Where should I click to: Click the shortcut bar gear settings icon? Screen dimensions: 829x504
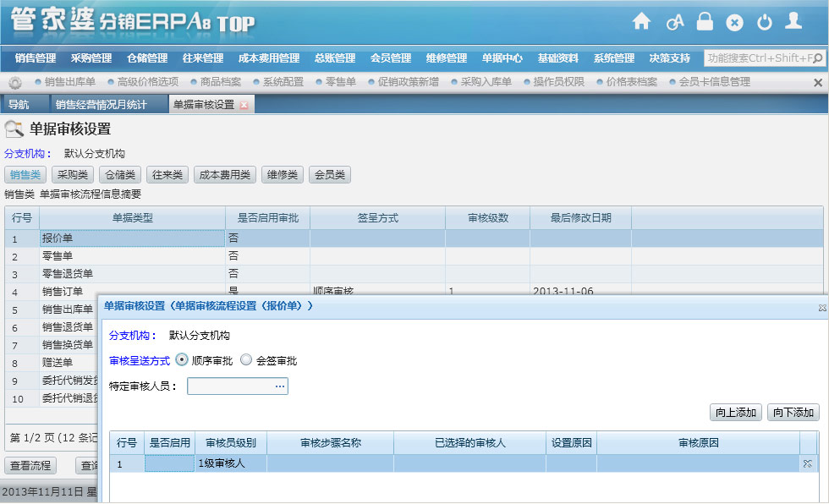(x=15, y=82)
